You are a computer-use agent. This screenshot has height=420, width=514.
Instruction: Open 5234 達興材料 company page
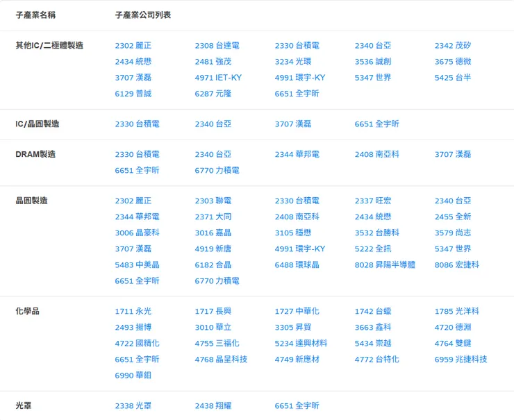[x=301, y=344]
